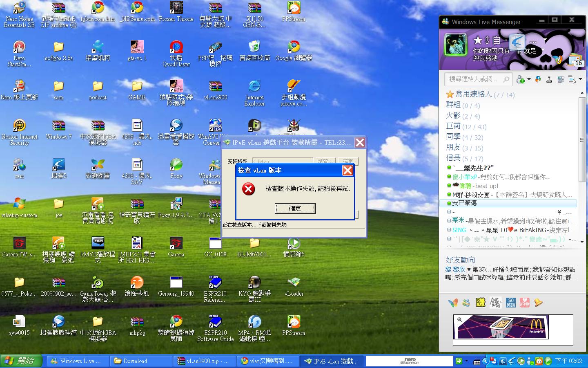Open the Internet Explorer desktop icon

point(254,87)
